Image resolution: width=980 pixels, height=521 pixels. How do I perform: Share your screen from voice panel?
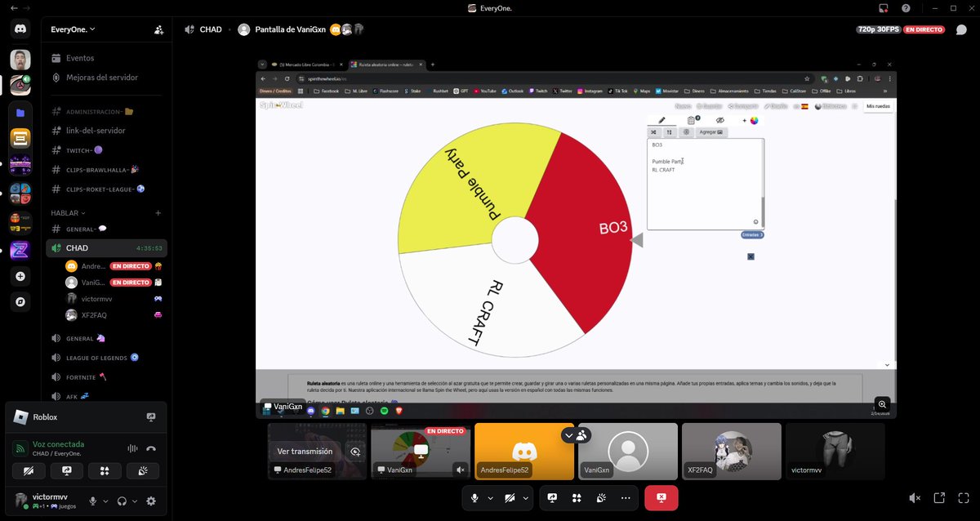pos(67,471)
